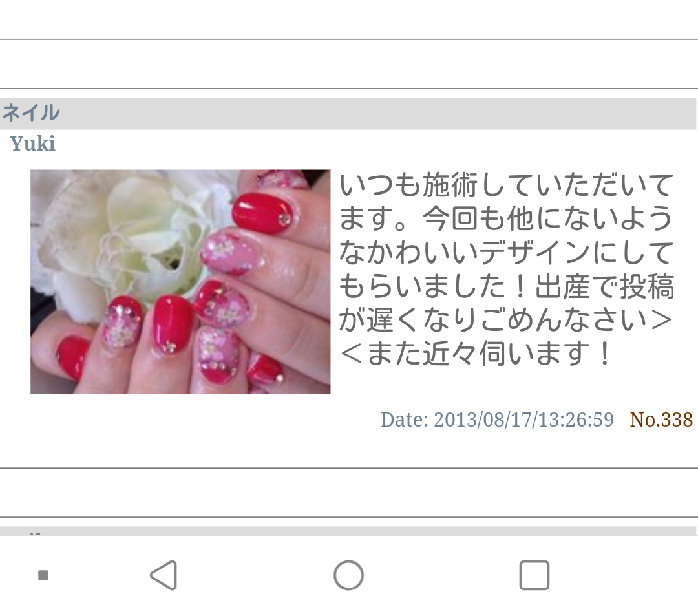This screenshot has height=616, width=698.
Task: Click the pink floral nail in the photo
Action: 231,252
